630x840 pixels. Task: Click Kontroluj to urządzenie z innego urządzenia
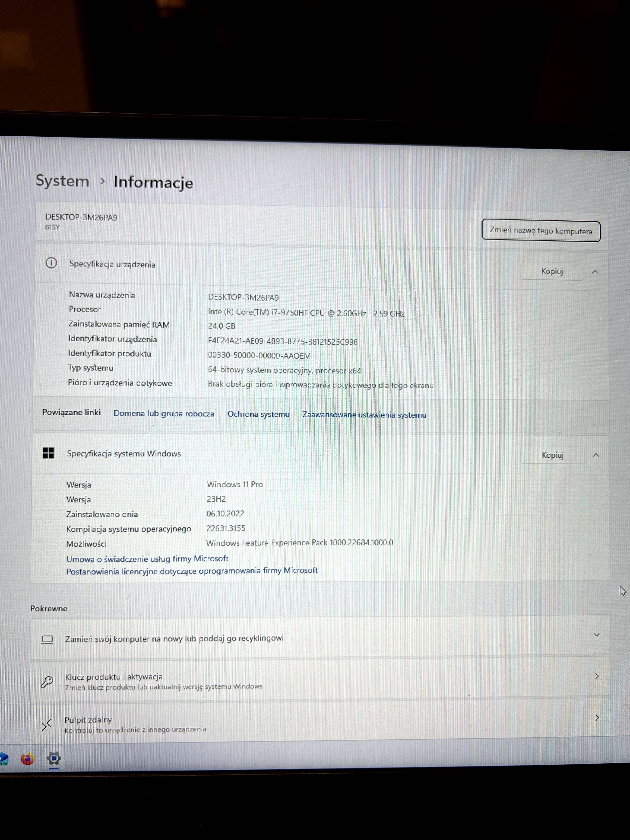coord(135,730)
